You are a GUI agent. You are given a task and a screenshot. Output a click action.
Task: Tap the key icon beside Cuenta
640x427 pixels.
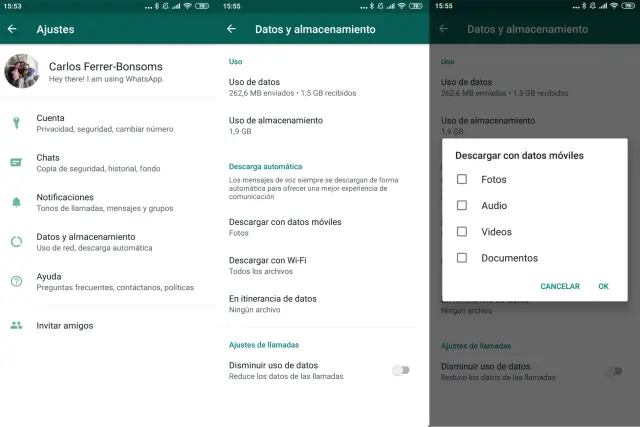pyautogui.click(x=16, y=123)
